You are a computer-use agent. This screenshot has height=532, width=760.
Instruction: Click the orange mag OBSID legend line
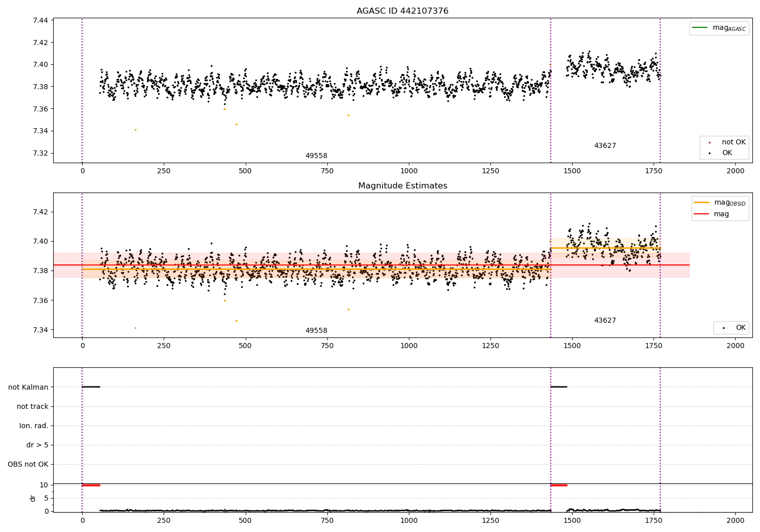(702, 203)
